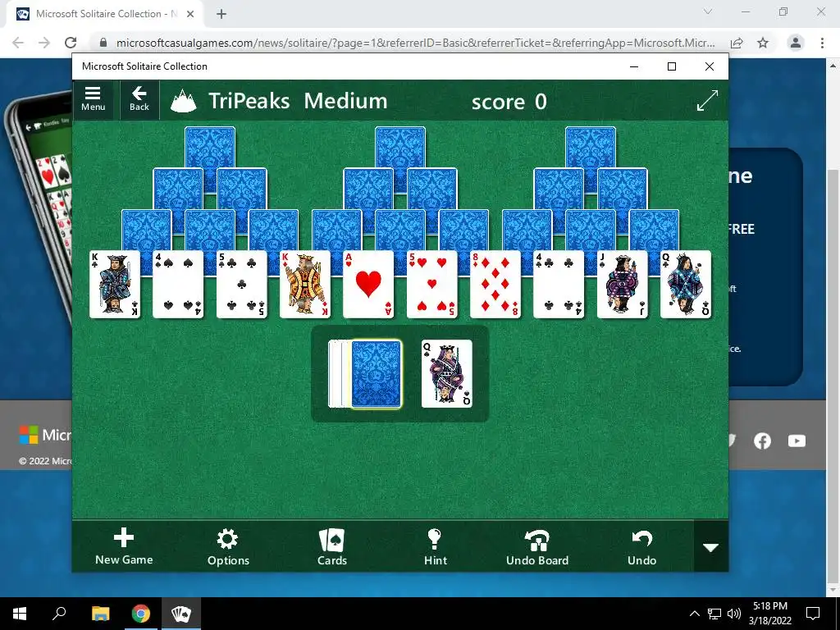The image size is (840, 630).
Task: Undo the last move
Action: 641,546
